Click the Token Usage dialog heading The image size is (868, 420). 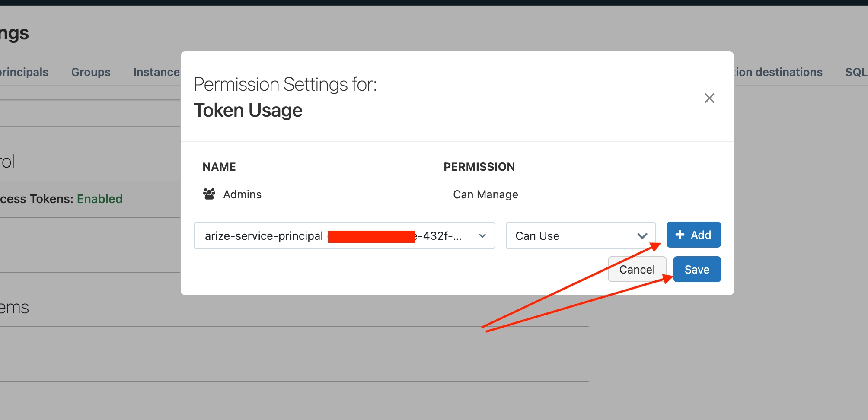[x=248, y=110]
